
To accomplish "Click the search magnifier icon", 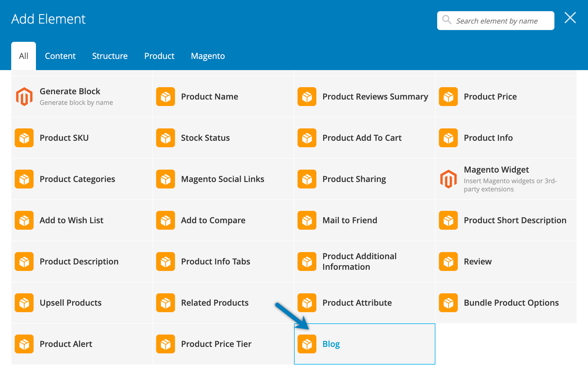I will [x=447, y=20].
